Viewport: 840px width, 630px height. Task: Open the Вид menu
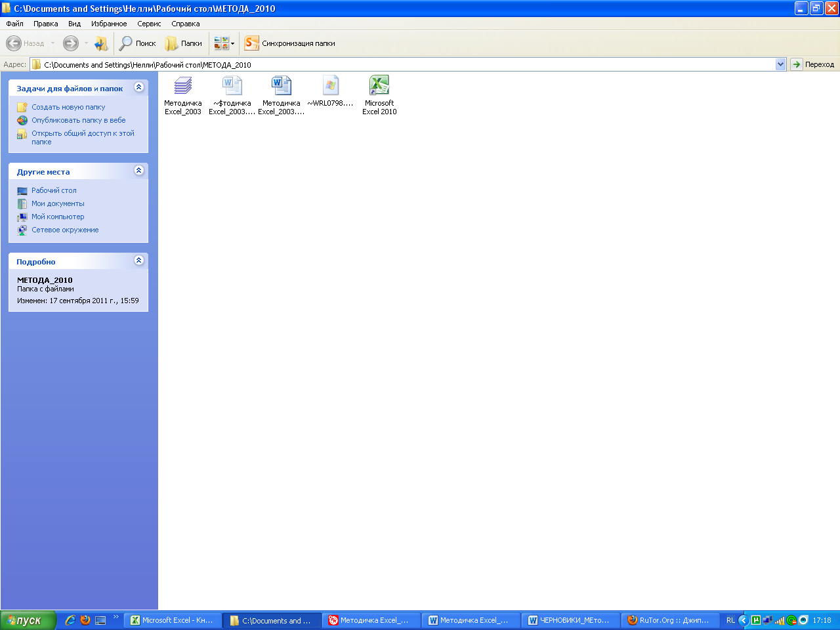75,24
